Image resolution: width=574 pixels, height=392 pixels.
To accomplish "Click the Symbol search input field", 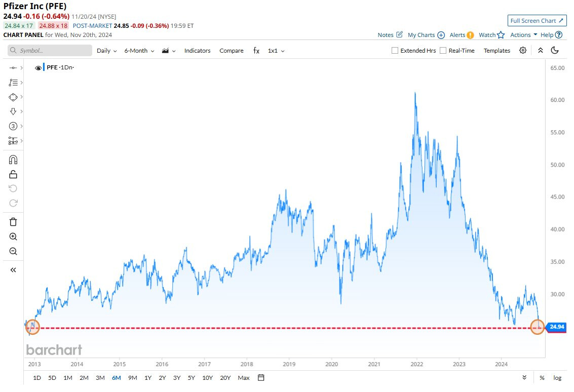I will coord(50,51).
